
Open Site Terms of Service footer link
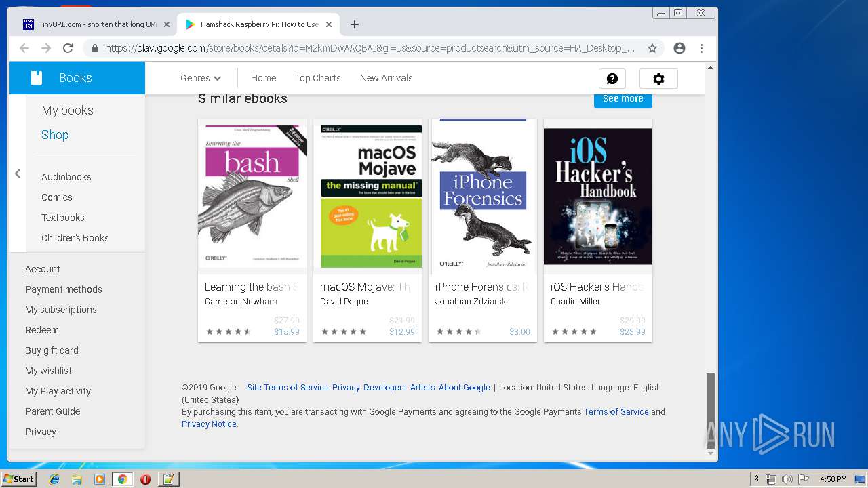(x=288, y=388)
